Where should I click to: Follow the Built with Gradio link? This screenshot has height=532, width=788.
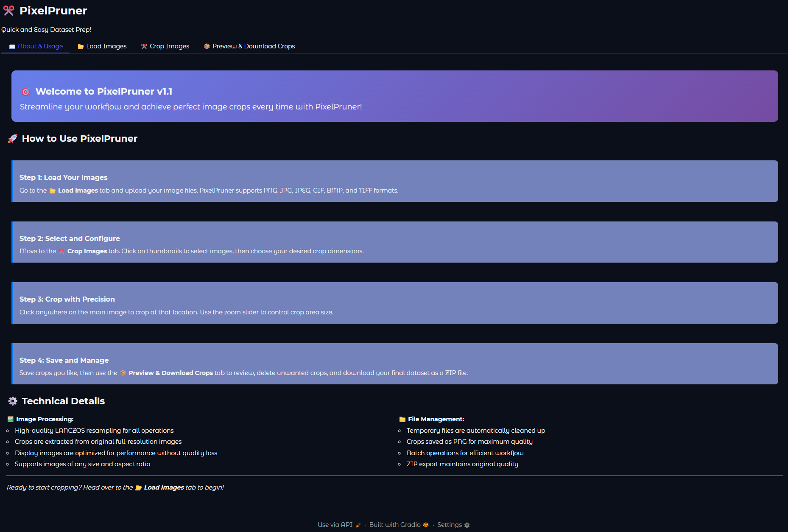pyautogui.click(x=399, y=525)
